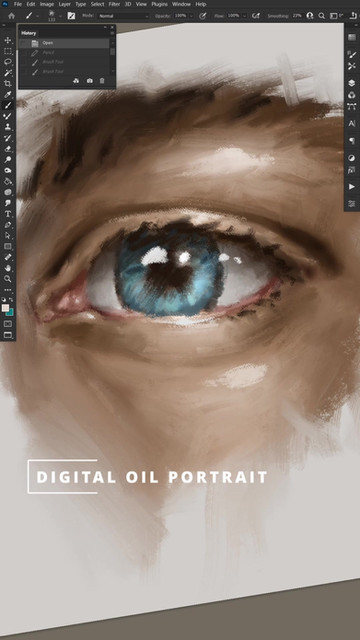Create new snapshot camera button
Image resolution: width=360 pixels, height=640 pixels.
point(89,81)
